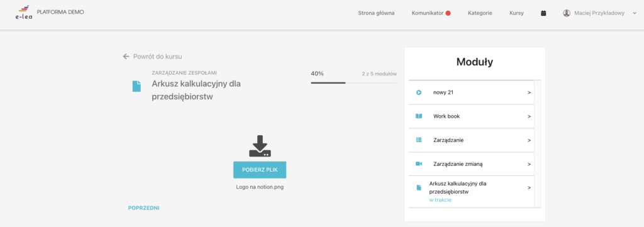Image resolution: width=644 pixels, height=227 pixels.
Task: Expand the nowy 21 module chevron
Action: pos(529,93)
